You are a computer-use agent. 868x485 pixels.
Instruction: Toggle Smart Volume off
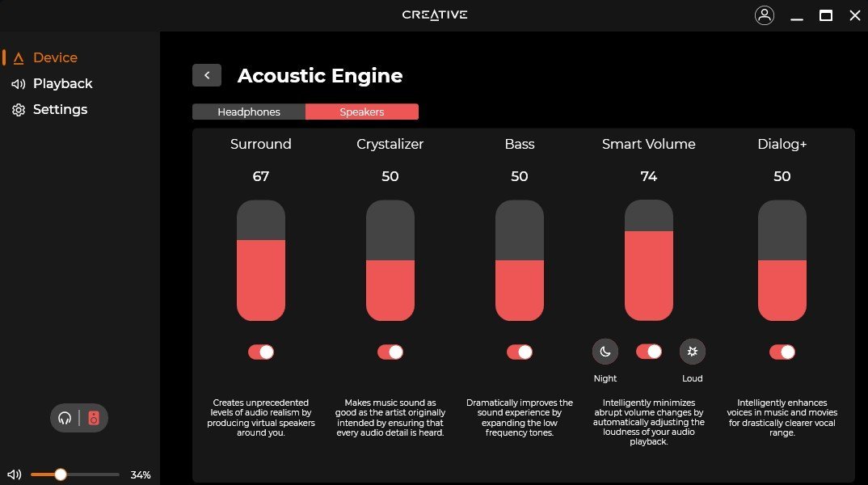point(649,352)
